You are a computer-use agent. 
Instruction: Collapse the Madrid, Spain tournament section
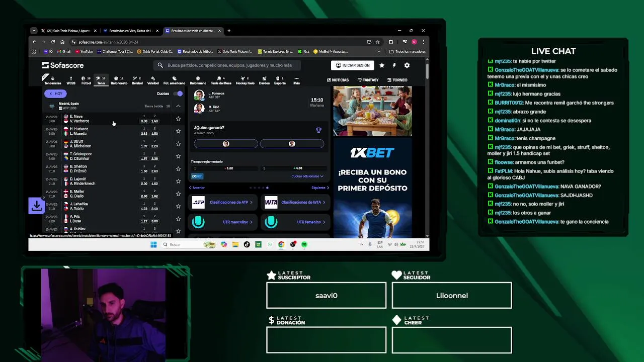[x=178, y=106]
